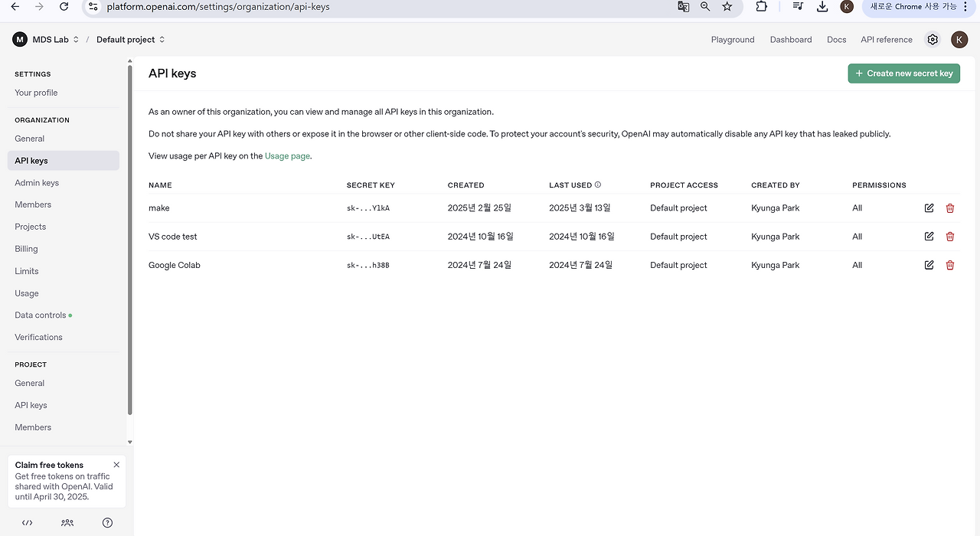Viewport: 980px width, 536px height.
Task: Edit the 'VS code test' key
Action: pyautogui.click(x=929, y=237)
